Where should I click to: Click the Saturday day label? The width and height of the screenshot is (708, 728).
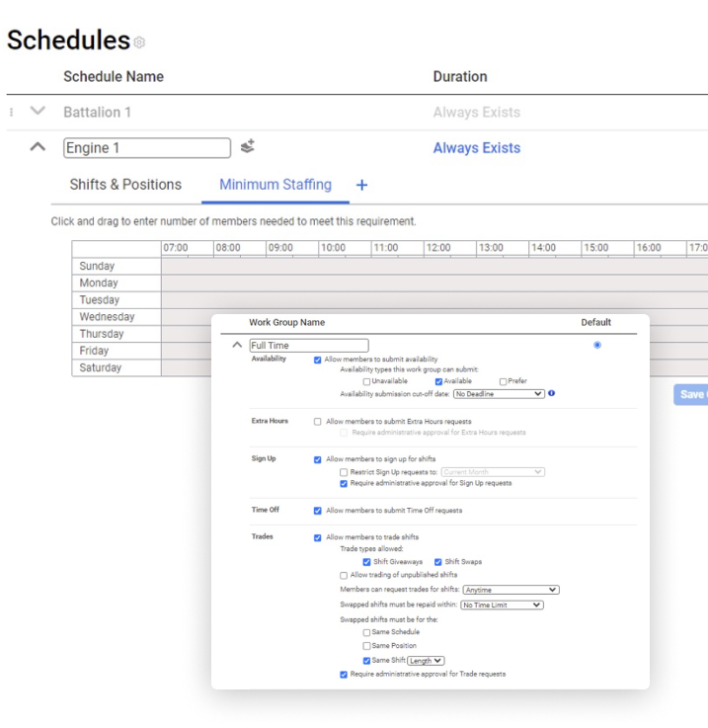tap(101, 367)
